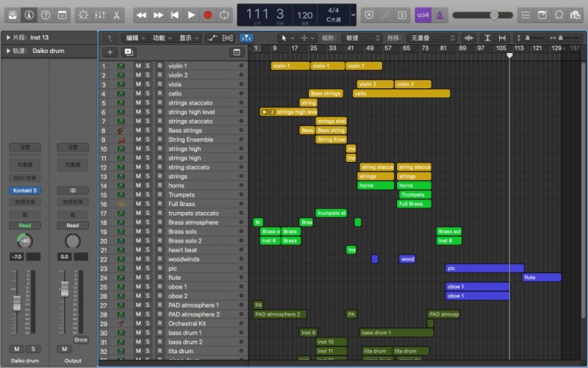Image resolution: width=588 pixels, height=368 pixels.
Task: Open the 功能 menu in tracks area
Action: [x=162, y=38]
